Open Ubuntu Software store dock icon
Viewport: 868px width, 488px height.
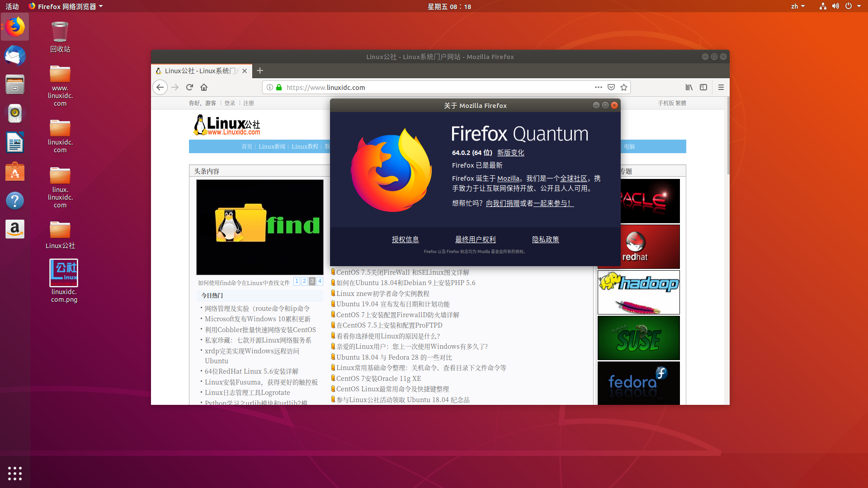click(15, 172)
